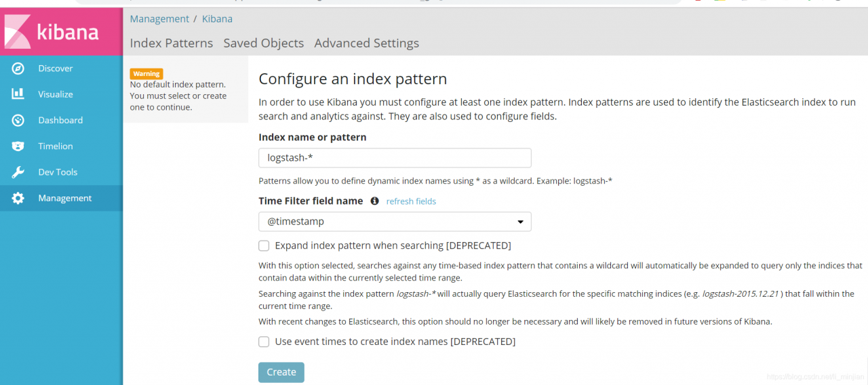The width and height of the screenshot is (868, 385).
Task: Click the Dashboard gauge icon
Action: click(x=18, y=120)
